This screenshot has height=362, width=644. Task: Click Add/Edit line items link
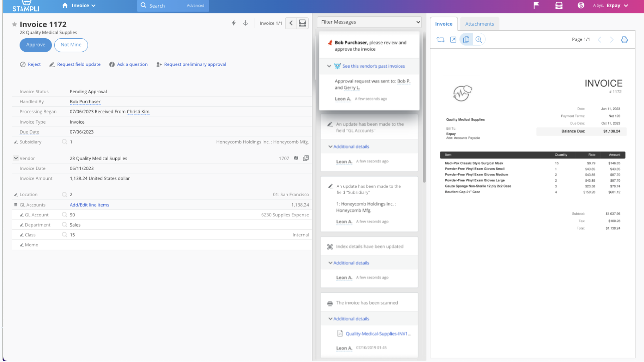pyautogui.click(x=89, y=205)
